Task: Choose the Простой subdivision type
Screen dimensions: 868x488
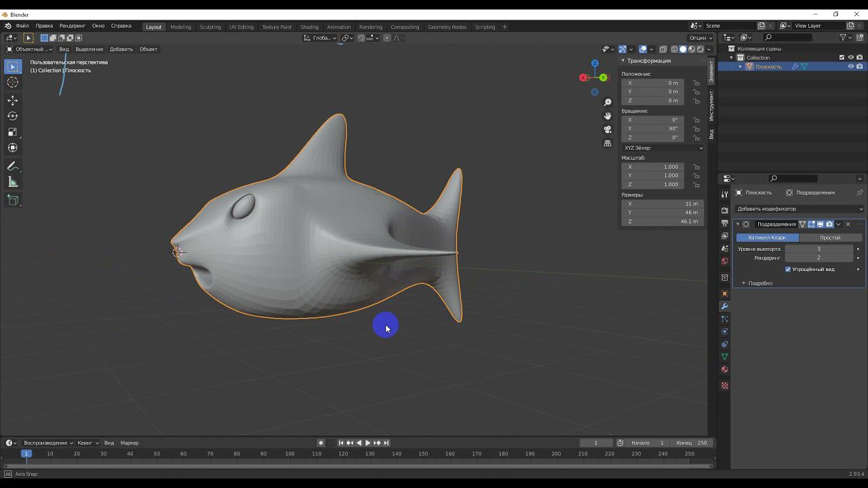Action: click(x=829, y=238)
